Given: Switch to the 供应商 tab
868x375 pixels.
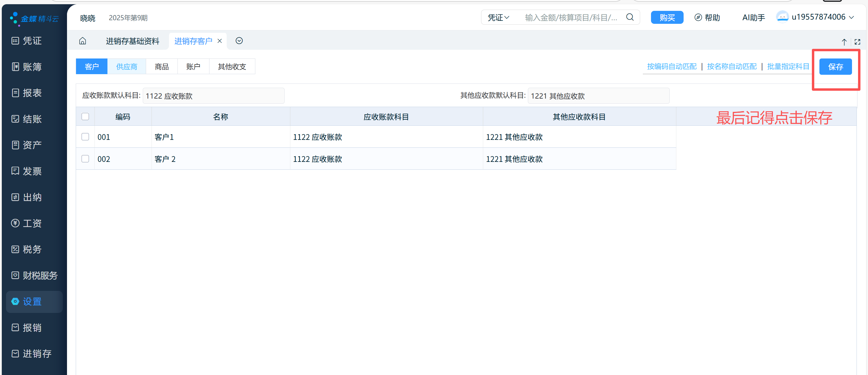Looking at the screenshot, I should pyautogui.click(x=126, y=67).
